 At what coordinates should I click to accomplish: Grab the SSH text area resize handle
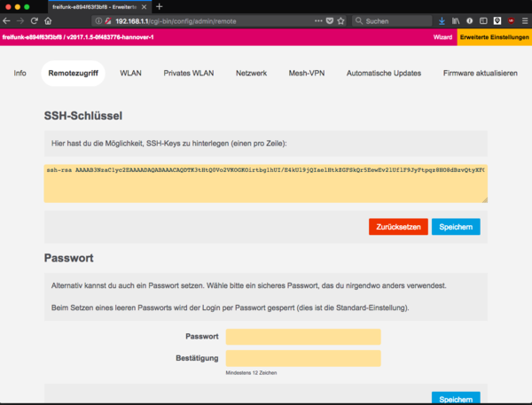(x=484, y=199)
